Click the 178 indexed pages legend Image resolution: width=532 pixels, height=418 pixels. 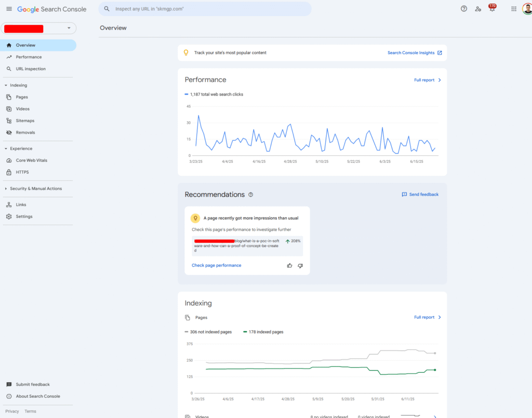pos(263,332)
